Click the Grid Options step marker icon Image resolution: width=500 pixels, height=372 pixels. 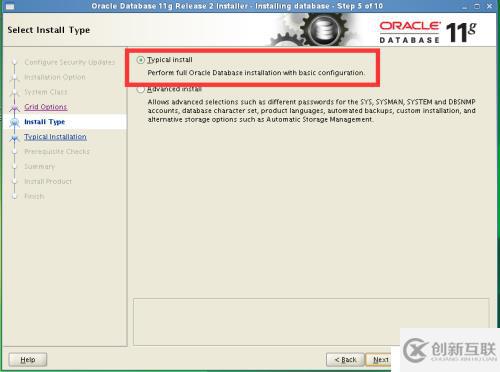click(x=14, y=108)
